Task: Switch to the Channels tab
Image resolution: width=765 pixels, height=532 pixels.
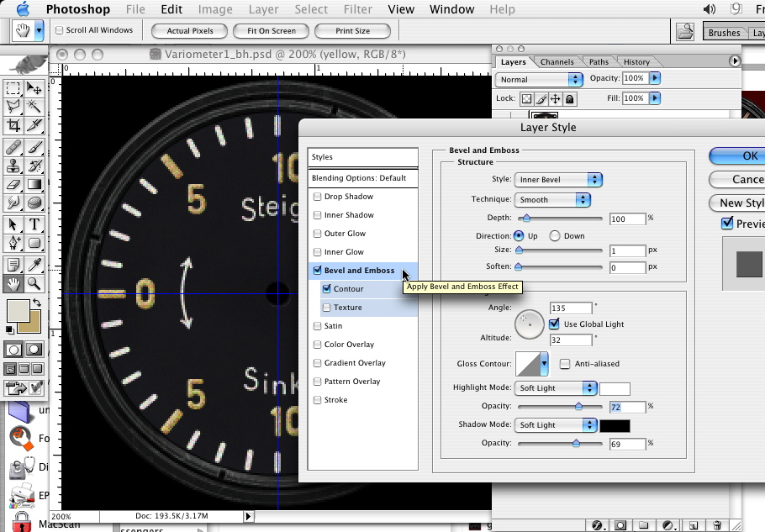Action: [x=557, y=62]
